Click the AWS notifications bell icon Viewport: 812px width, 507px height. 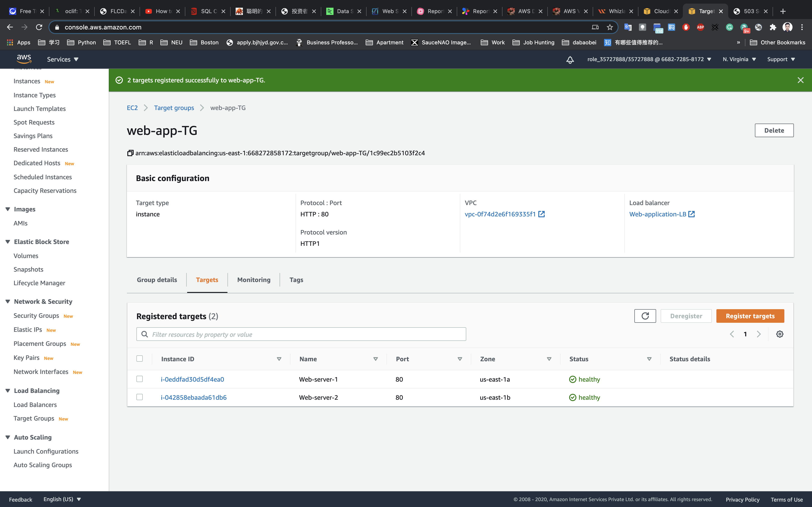[x=570, y=60]
